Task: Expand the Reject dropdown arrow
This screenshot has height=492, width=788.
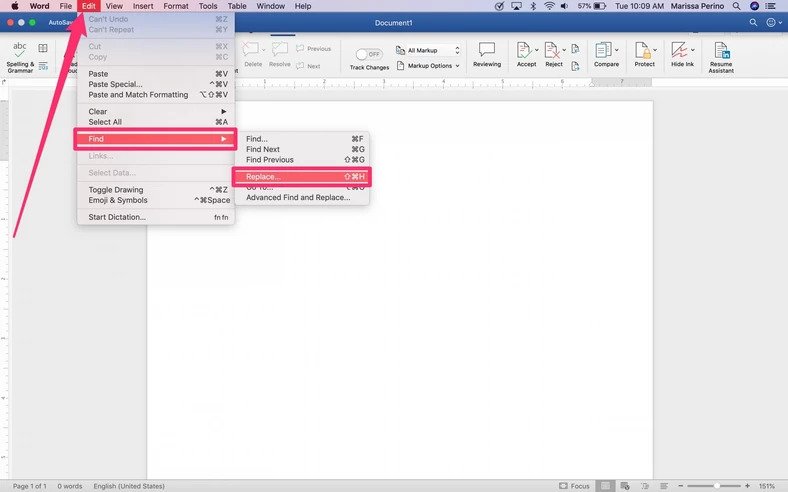Action: point(564,50)
